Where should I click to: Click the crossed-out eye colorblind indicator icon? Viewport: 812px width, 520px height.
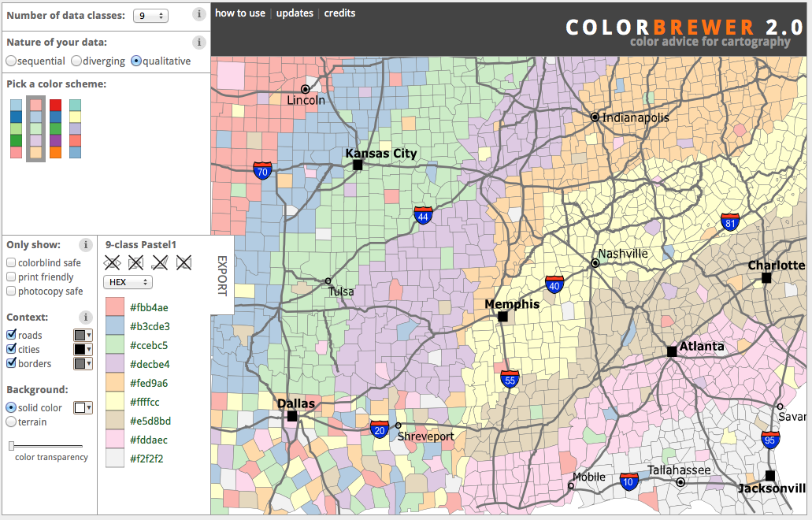[113, 262]
